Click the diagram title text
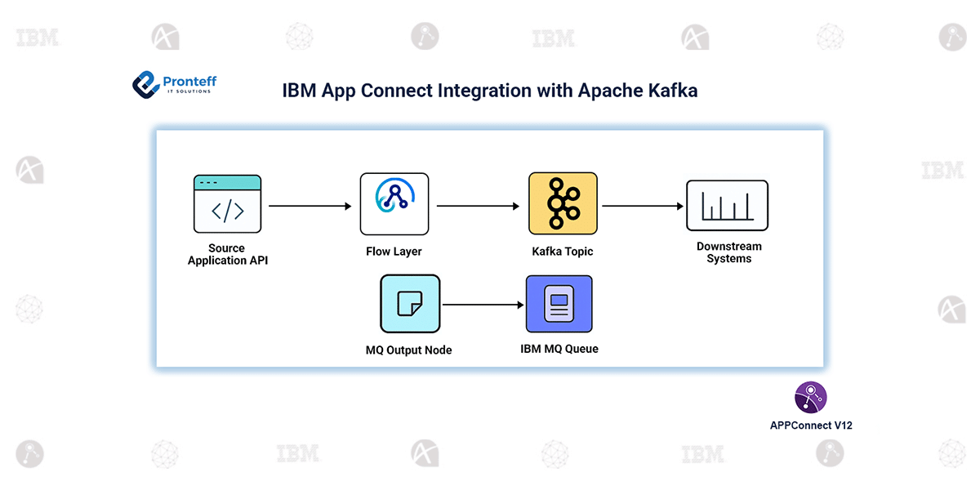This screenshot has width=980, height=490. pos(490,91)
